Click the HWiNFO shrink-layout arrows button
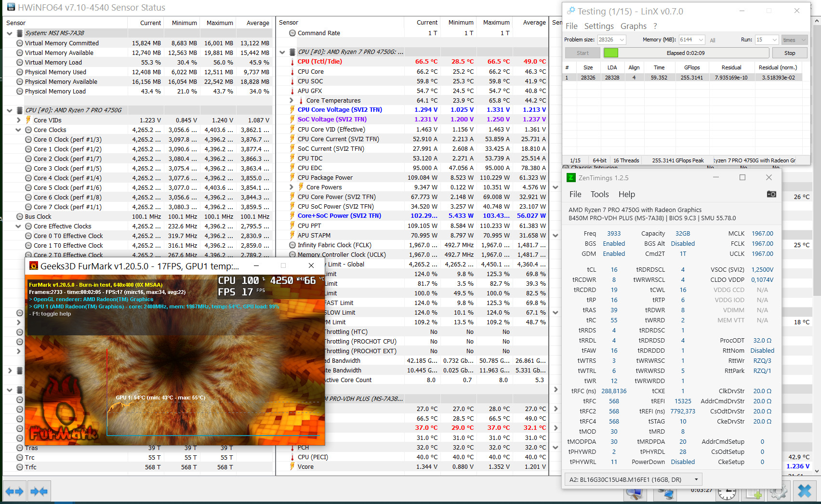The height and width of the screenshot is (504, 821). [x=39, y=491]
